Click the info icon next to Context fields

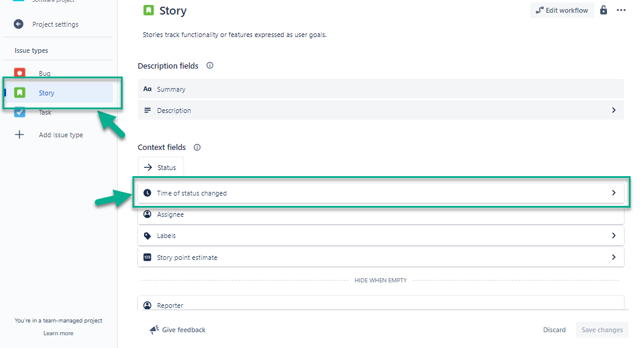(x=197, y=147)
